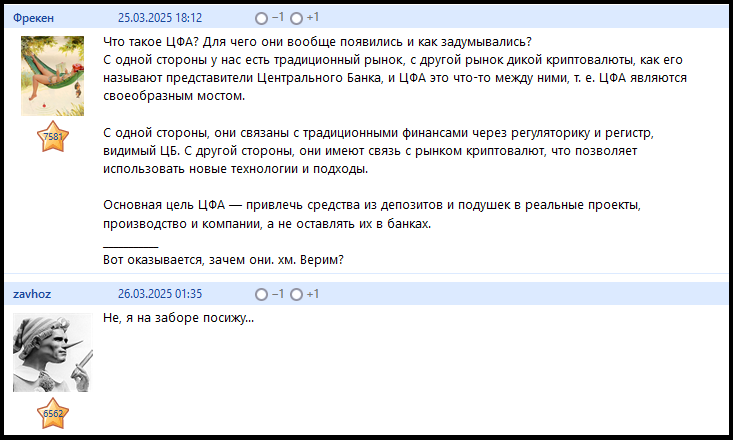The image size is (733, 441).
Task: Select the +1 radio on zavhoz's post
Action: pyautogui.click(x=296, y=294)
